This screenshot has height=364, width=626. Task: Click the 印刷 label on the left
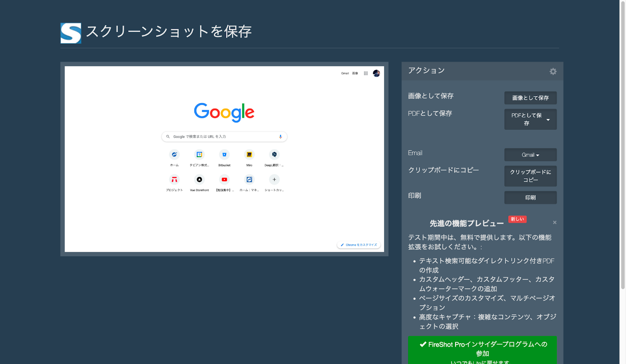pyautogui.click(x=415, y=195)
